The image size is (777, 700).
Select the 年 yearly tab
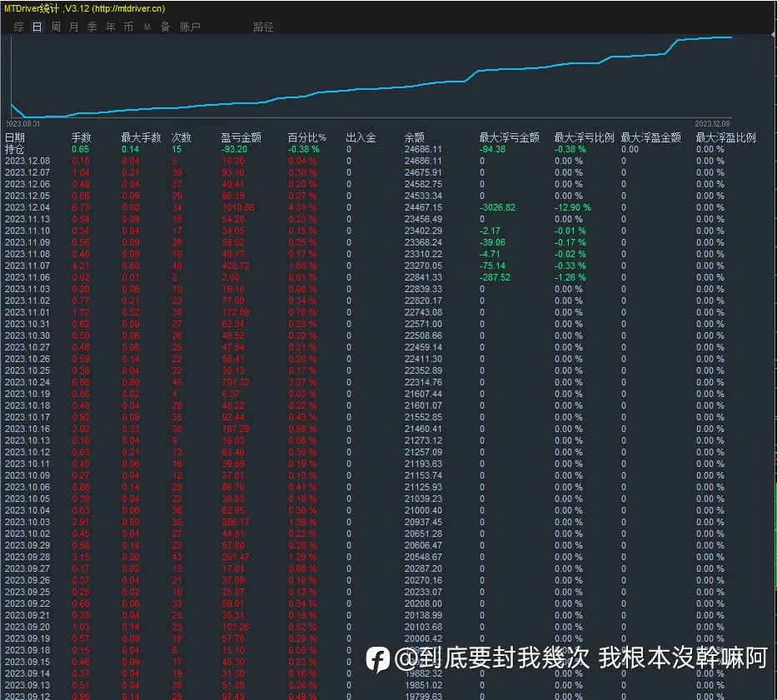(111, 27)
